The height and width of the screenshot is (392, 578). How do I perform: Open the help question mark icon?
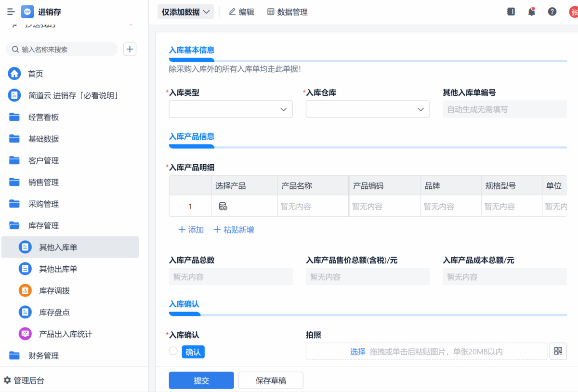[x=552, y=12]
